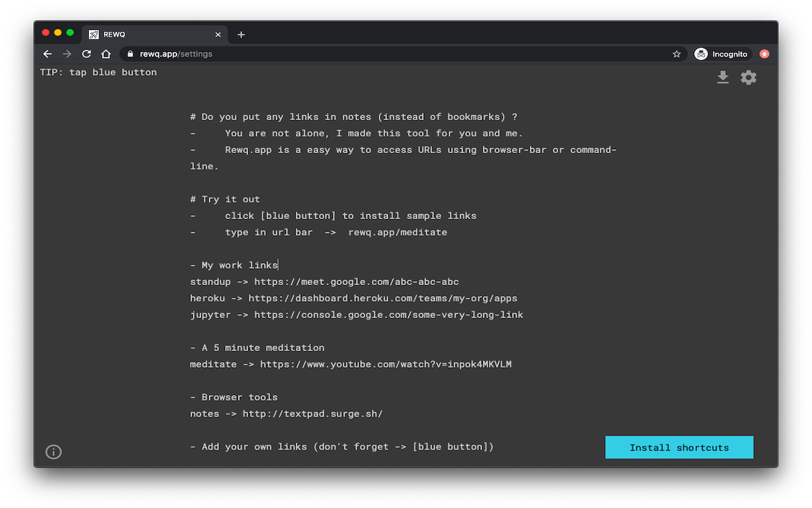Click the 'click [blue button] to install' line
Screen dimensions: 812x508
[x=333, y=216]
